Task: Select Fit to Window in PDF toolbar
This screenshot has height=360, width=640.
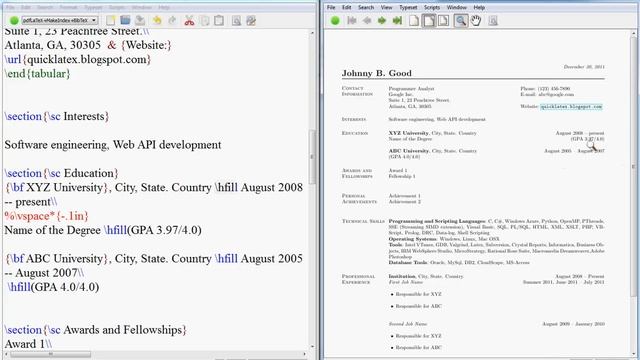Action: (443, 20)
